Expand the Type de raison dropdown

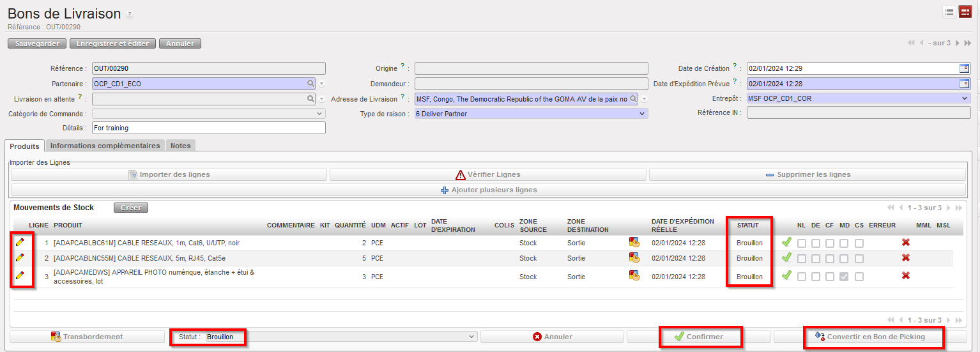click(x=531, y=114)
